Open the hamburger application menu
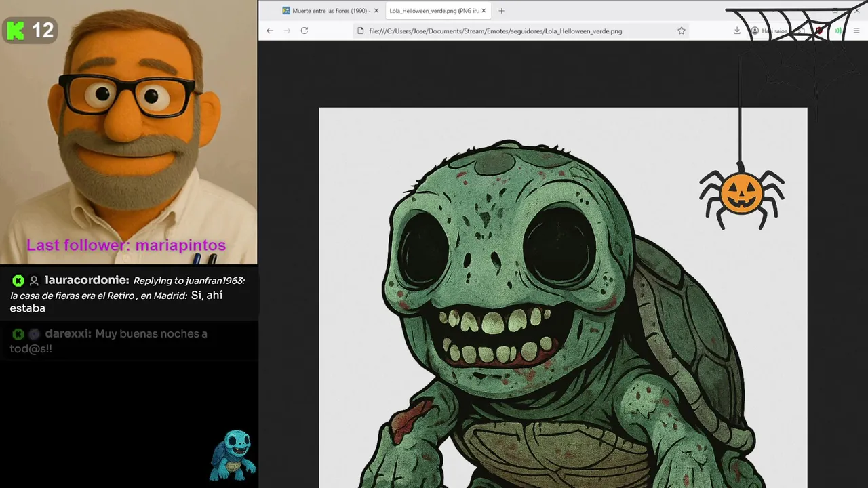 pyautogui.click(x=856, y=30)
